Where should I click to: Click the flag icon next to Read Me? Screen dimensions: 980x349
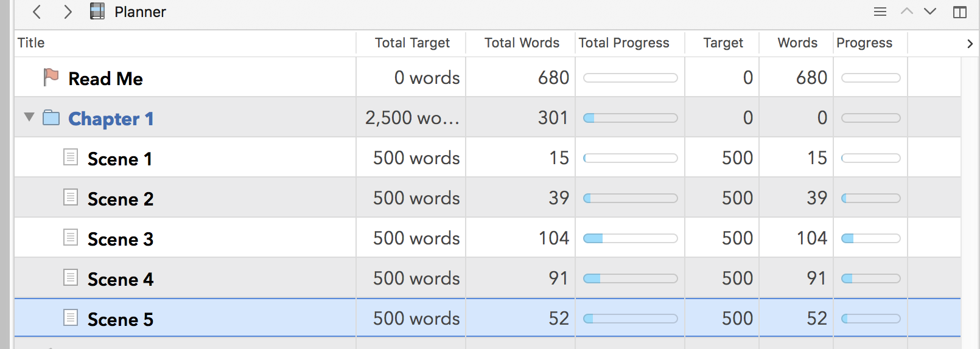pyautogui.click(x=51, y=77)
